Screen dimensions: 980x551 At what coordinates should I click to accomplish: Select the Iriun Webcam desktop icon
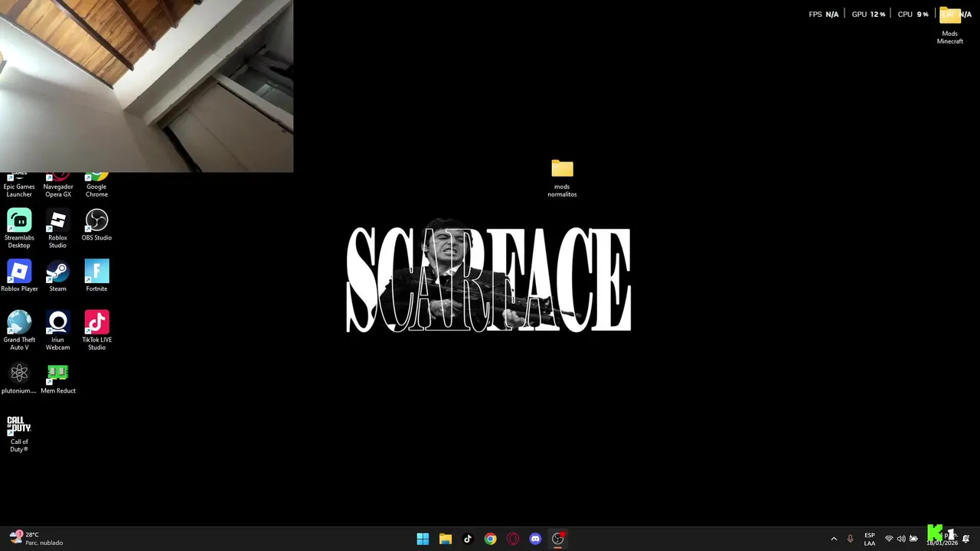click(x=57, y=331)
